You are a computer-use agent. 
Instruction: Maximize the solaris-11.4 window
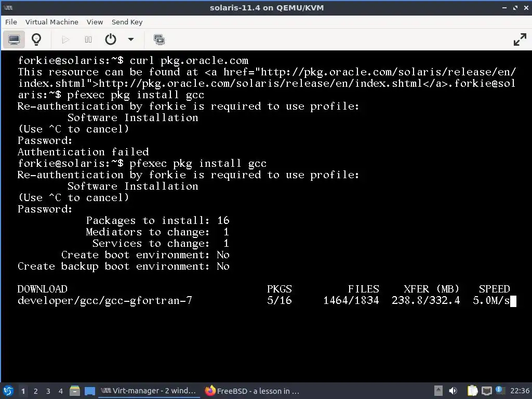point(515,7)
